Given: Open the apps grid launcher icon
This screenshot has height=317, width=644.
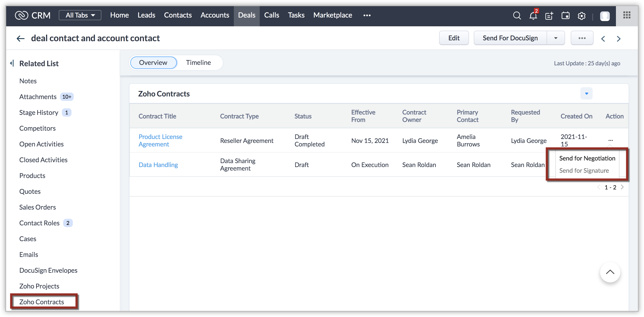Looking at the screenshot, I should 626,15.
